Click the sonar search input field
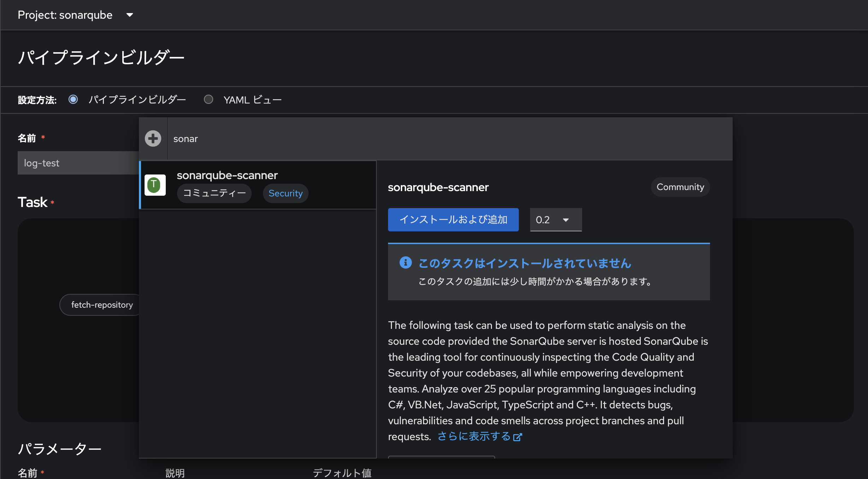The image size is (868, 479). (449, 138)
